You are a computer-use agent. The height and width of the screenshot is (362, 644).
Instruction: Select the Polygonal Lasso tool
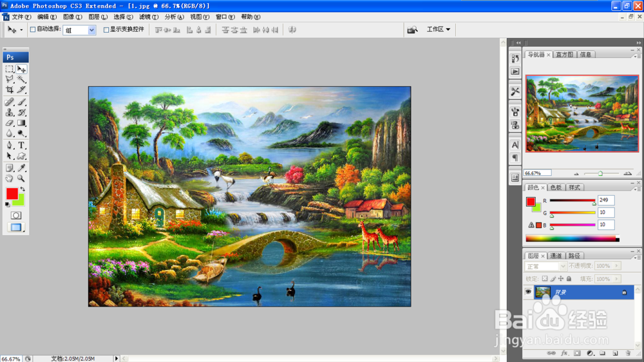click(x=10, y=79)
